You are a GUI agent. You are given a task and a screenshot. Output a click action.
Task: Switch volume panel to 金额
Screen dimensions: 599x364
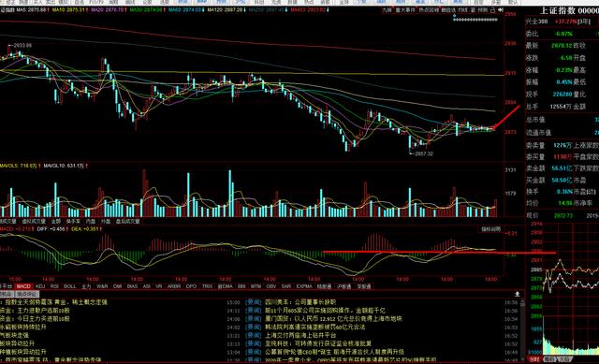point(56,221)
